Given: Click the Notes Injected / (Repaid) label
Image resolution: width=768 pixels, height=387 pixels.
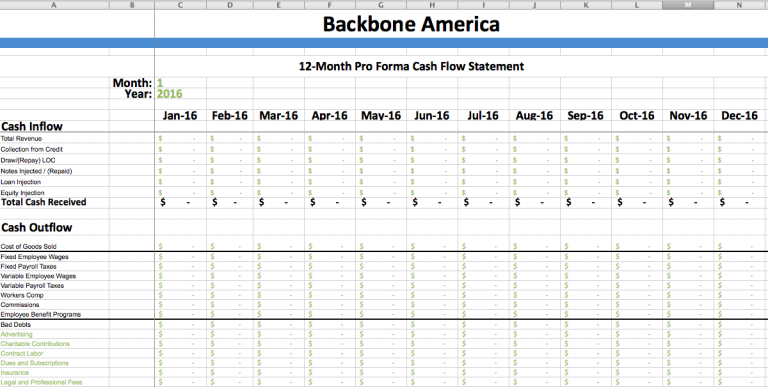Looking at the screenshot, I should [x=36, y=171].
